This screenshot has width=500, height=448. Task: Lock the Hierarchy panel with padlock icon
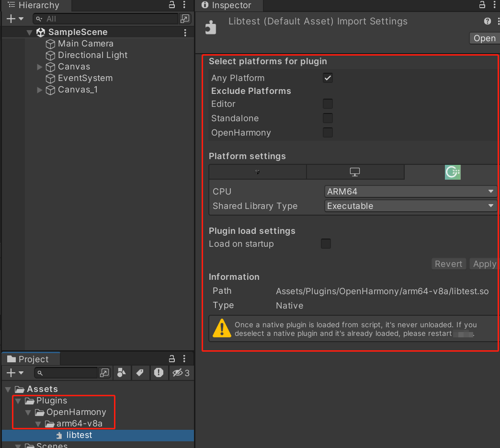(172, 5)
